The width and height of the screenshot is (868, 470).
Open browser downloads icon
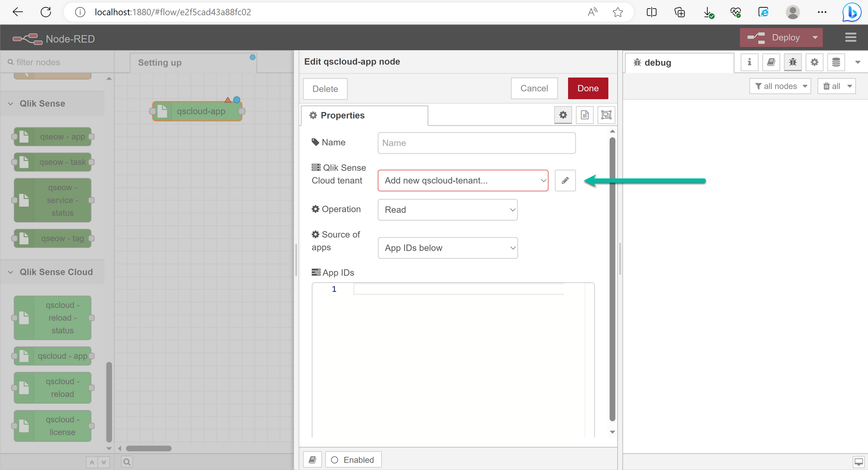pyautogui.click(x=708, y=12)
